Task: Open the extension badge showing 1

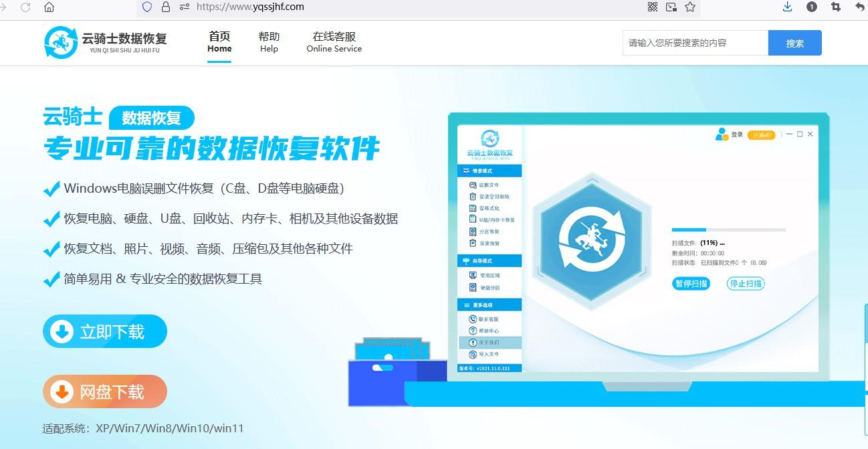Action: pyautogui.click(x=812, y=7)
